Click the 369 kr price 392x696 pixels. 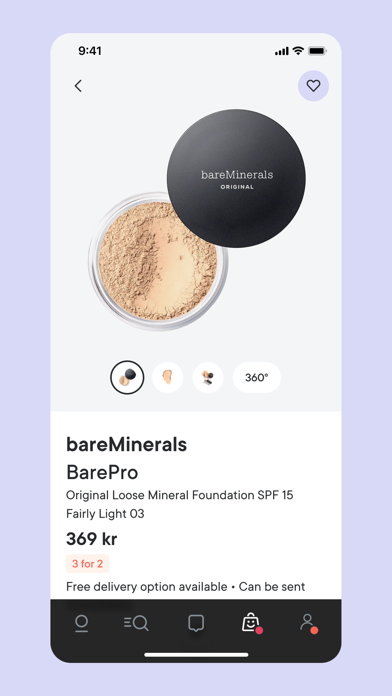(92, 539)
